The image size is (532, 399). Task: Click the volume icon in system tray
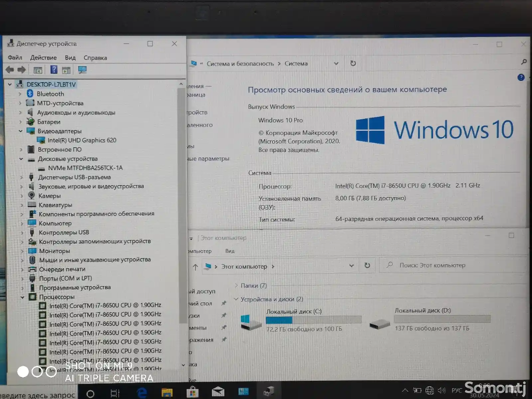tap(442, 390)
